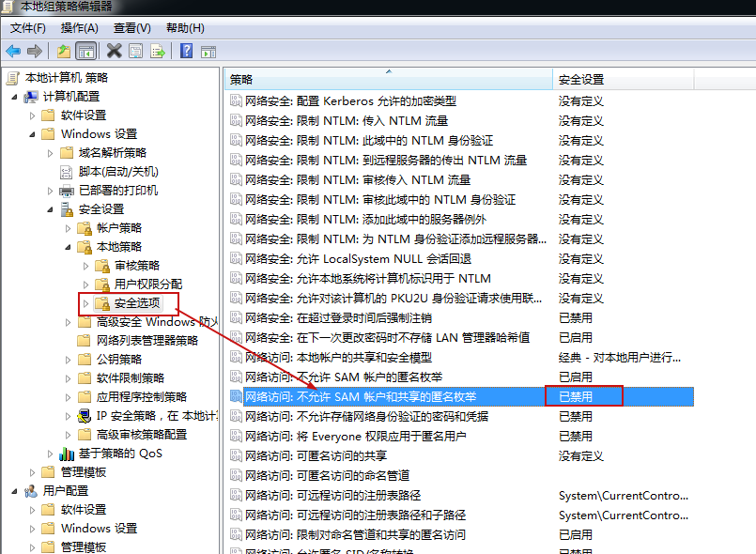Select 用户权限分配 in the tree

[x=147, y=285]
